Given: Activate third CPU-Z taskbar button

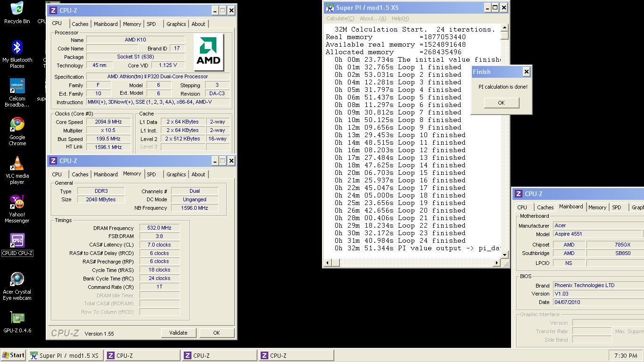Looking at the screenshot, I should pyautogui.click(x=296, y=355).
